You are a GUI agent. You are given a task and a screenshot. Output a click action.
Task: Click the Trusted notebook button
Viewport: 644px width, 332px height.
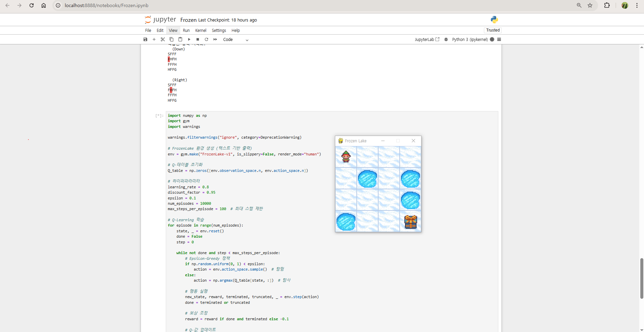(x=493, y=30)
